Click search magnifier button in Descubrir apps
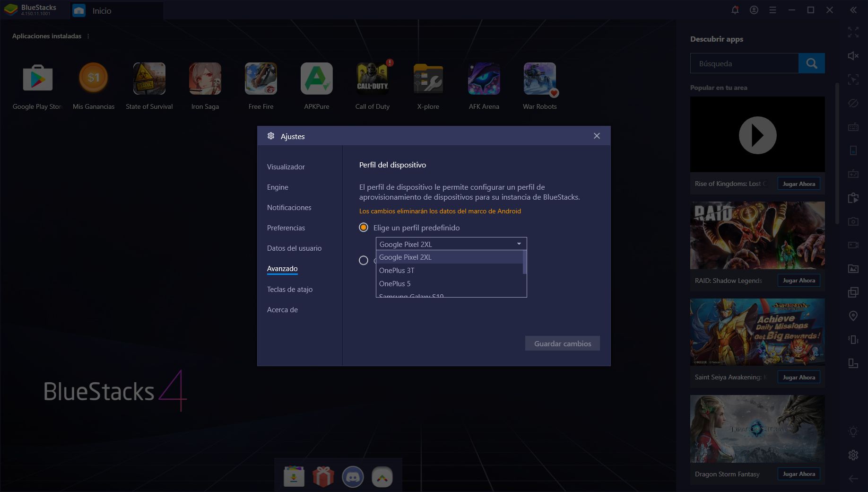Viewport: 868px width, 492px height. click(x=812, y=63)
